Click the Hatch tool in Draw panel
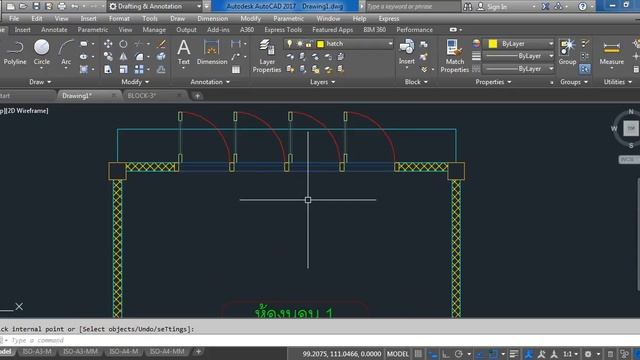640x360 pixels. [x=84, y=69]
